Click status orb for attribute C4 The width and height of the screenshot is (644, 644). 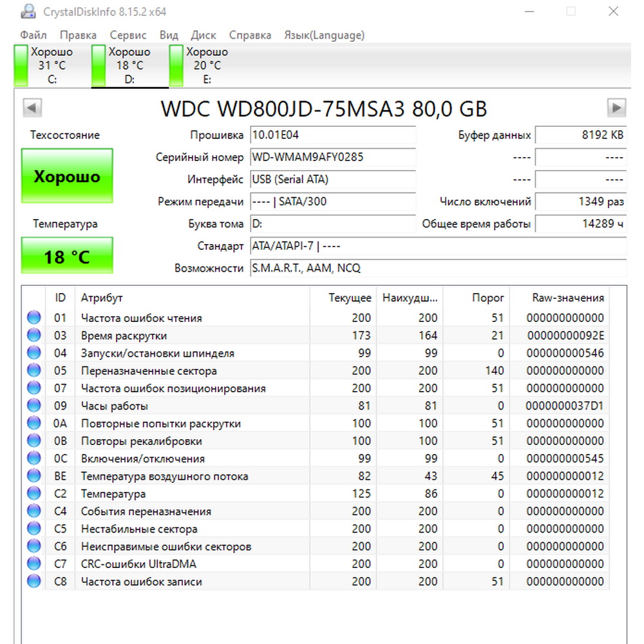point(34,511)
